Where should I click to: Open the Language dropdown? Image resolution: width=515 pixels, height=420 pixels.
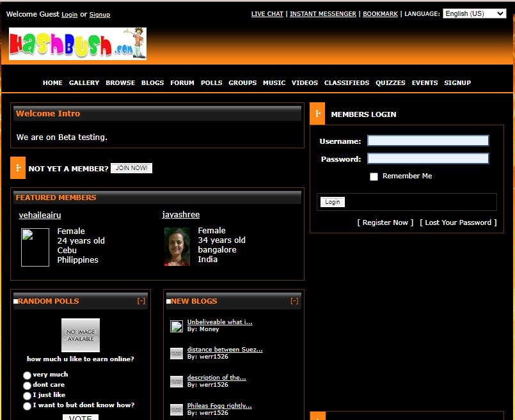click(474, 13)
